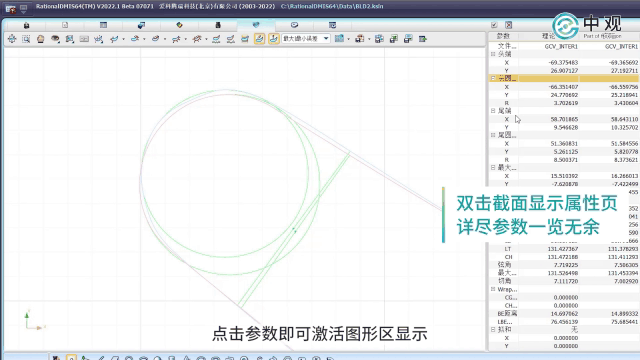
Task: Click the 无 value in 拟和 row
Action: click(575, 330)
